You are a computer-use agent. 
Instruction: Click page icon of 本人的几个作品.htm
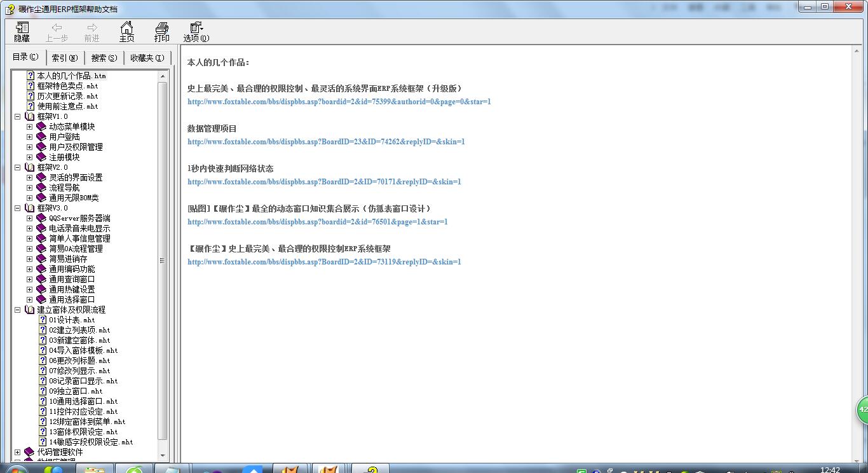tap(31, 76)
